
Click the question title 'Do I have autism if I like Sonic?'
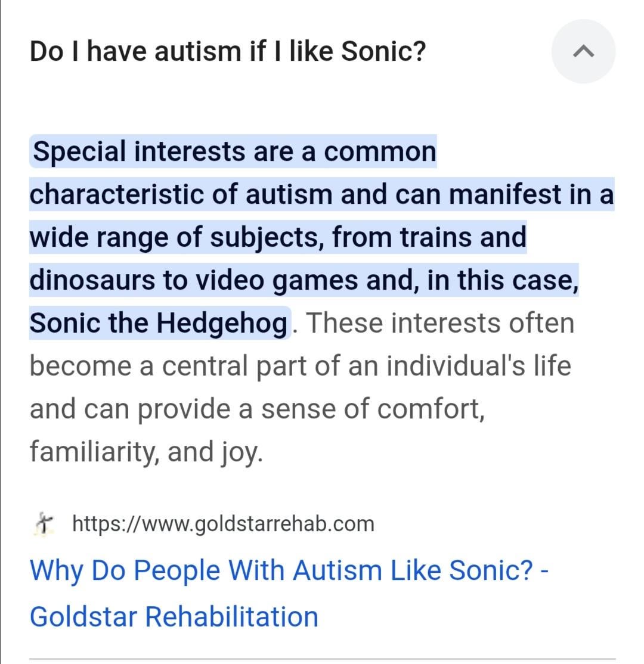[228, 52]
